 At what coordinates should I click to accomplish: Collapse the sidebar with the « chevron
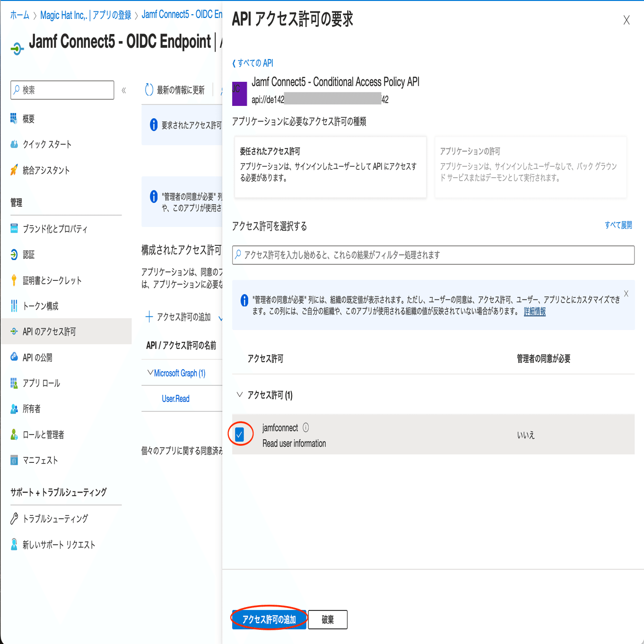(123, 90)
